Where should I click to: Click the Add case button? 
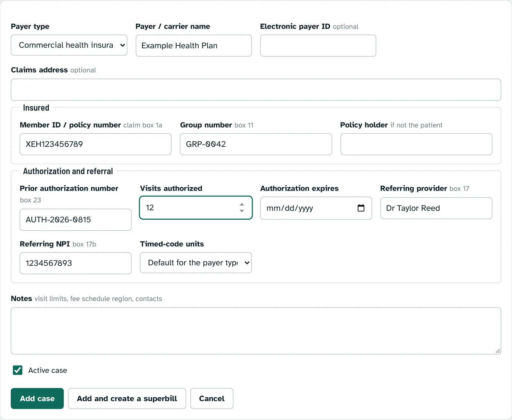coord(37,399)
